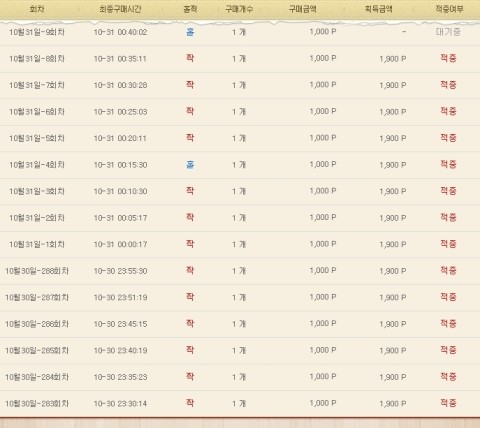Click the 획득금액 column header

pyautogui.click(x=378, y=9)
